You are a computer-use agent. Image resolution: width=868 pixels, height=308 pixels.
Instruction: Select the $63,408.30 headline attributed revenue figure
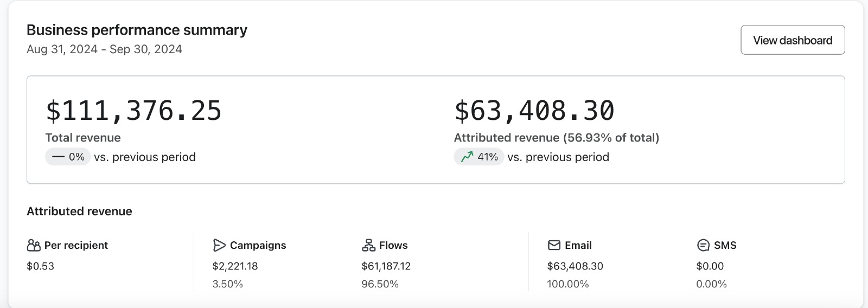[534, 111]
